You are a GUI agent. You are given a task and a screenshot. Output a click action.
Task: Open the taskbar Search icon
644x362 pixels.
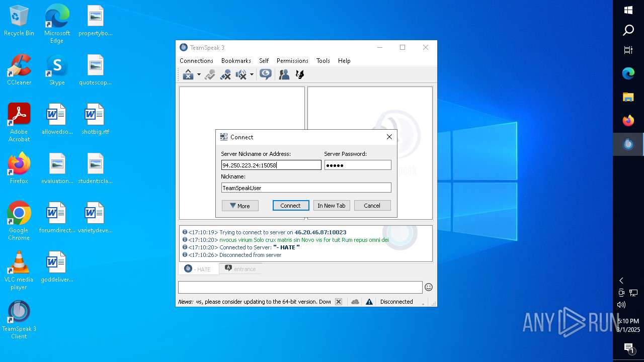[x=628, y=30]
